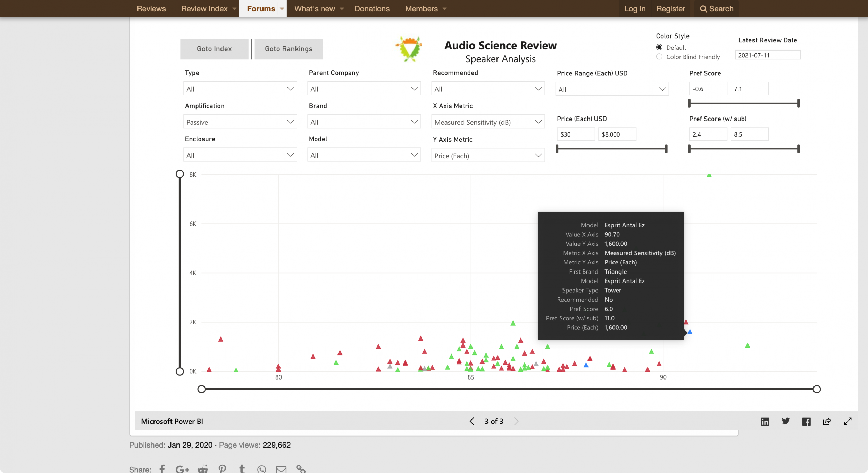Click the Pref Score (w/ sub) maximum field 8.5
This screenshot has width=868, height=473.
pos(749,134)
